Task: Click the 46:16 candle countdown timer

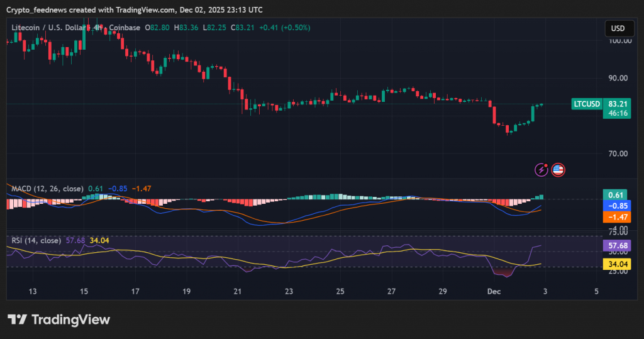Action: click(618, 113)
